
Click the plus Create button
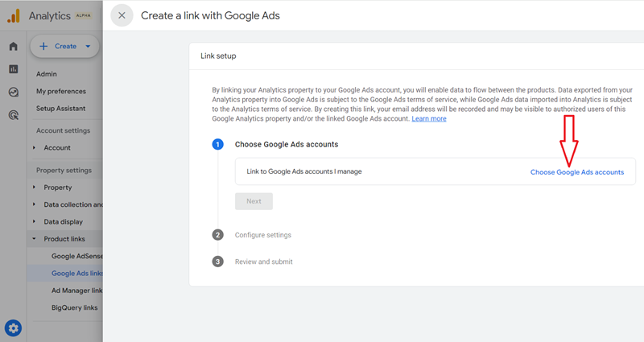[x=64, y=46]
